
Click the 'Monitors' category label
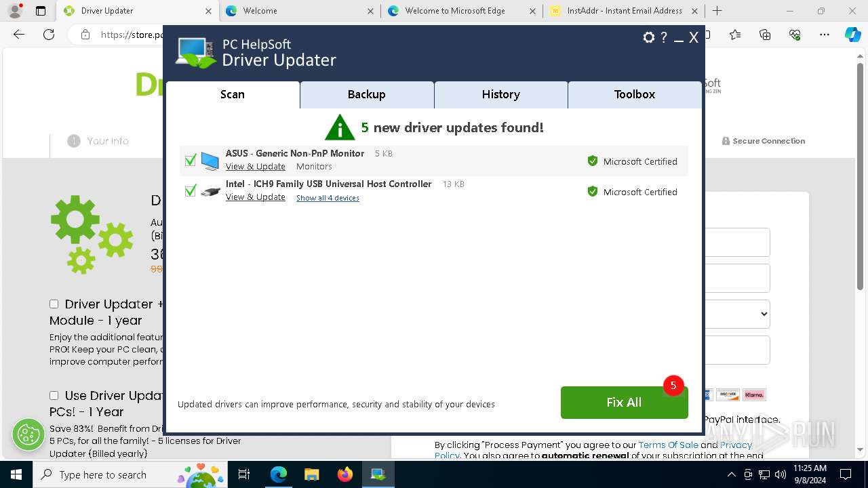tap(314, 167)
